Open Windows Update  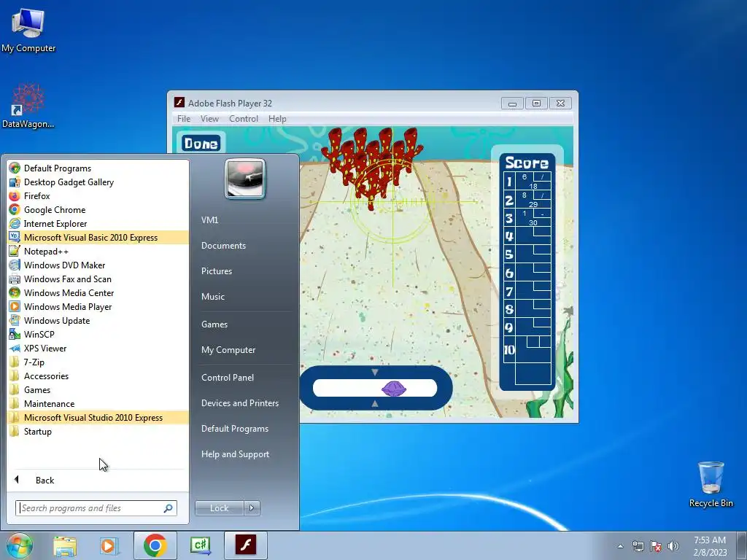[98, 320]
